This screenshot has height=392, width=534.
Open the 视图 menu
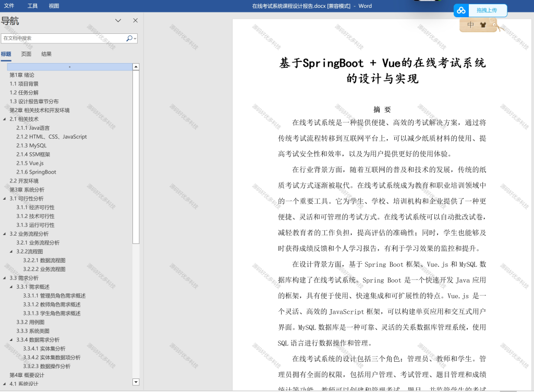[54, 6]
